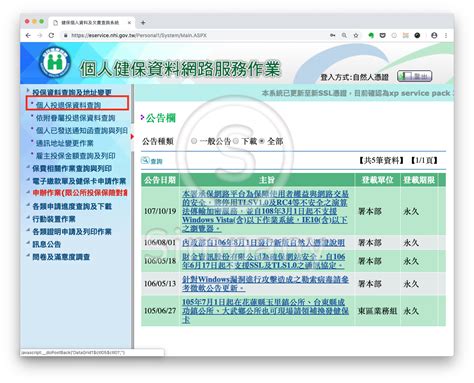Select the 下載 radio button
The image size is (474, 383).
[x=236, y=141]
